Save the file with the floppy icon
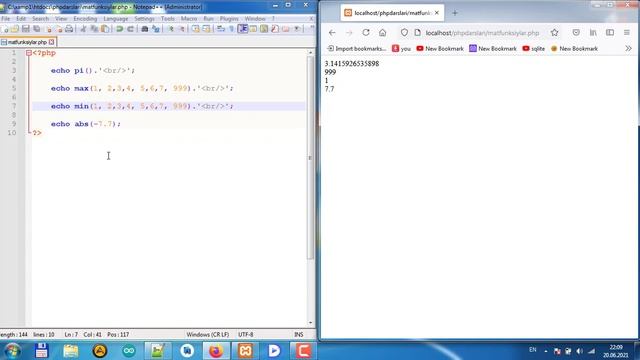The height and width of the screenshot is (360, 640). pyautogui.click(x=26, y=29)
